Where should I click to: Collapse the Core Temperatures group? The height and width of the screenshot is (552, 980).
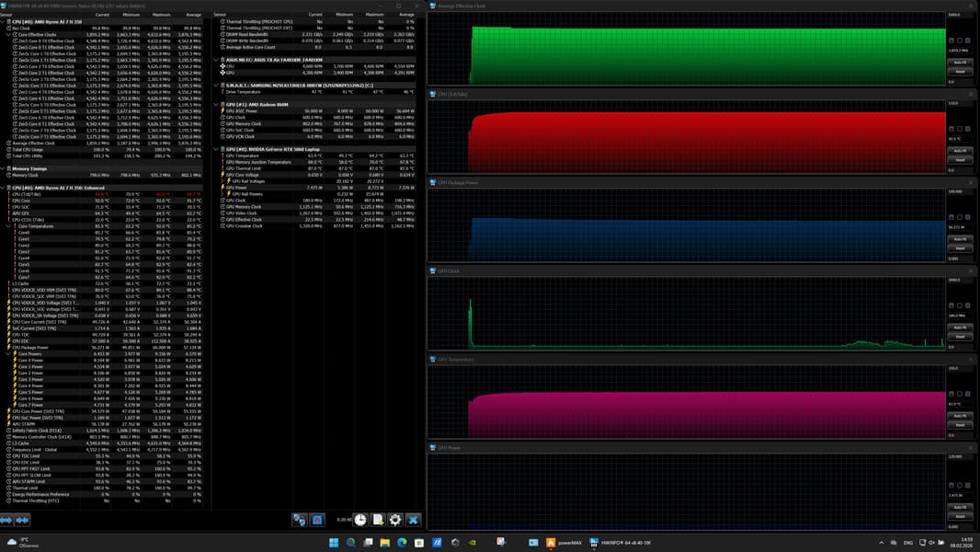[9, 226]
